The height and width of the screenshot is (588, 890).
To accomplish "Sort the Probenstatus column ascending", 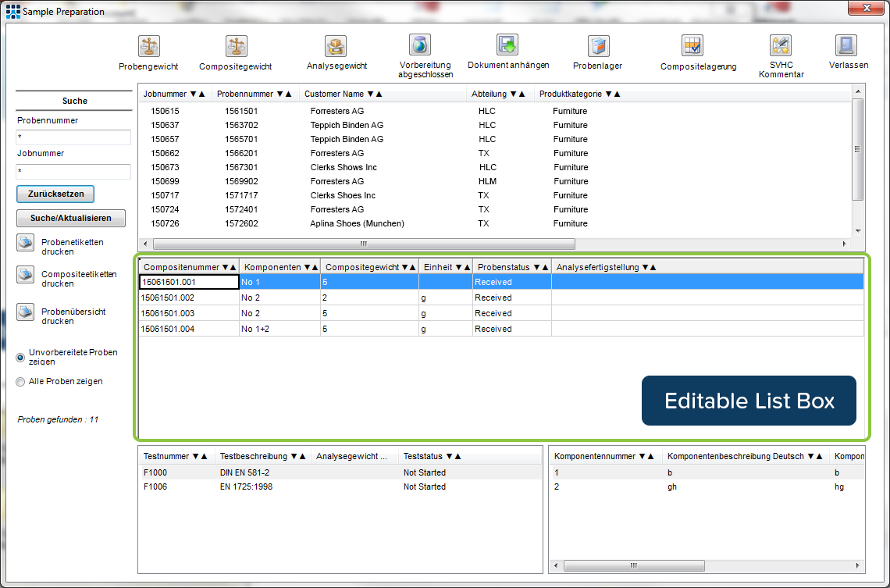I will pyautogui.click(x=545, y=266).
